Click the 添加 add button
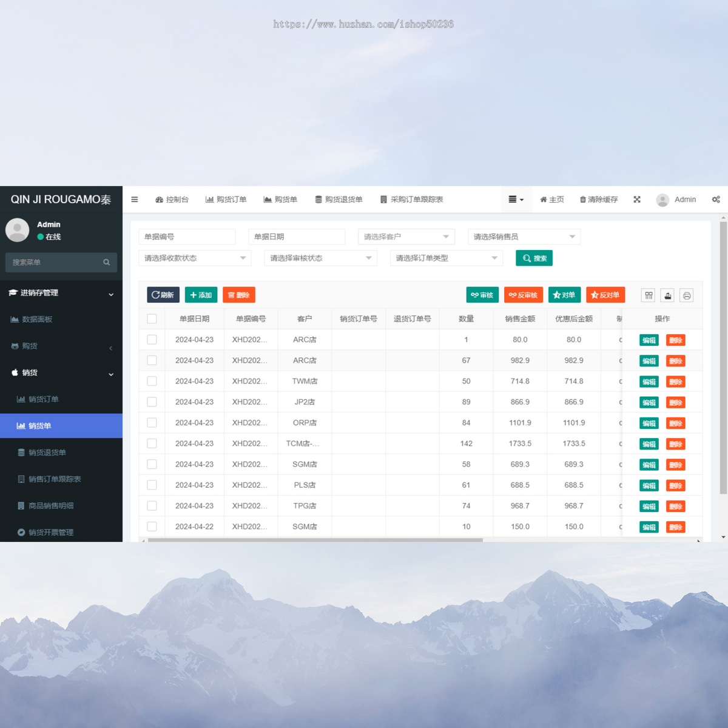Viewport: 728px width, 728px height. pos(201,295)
